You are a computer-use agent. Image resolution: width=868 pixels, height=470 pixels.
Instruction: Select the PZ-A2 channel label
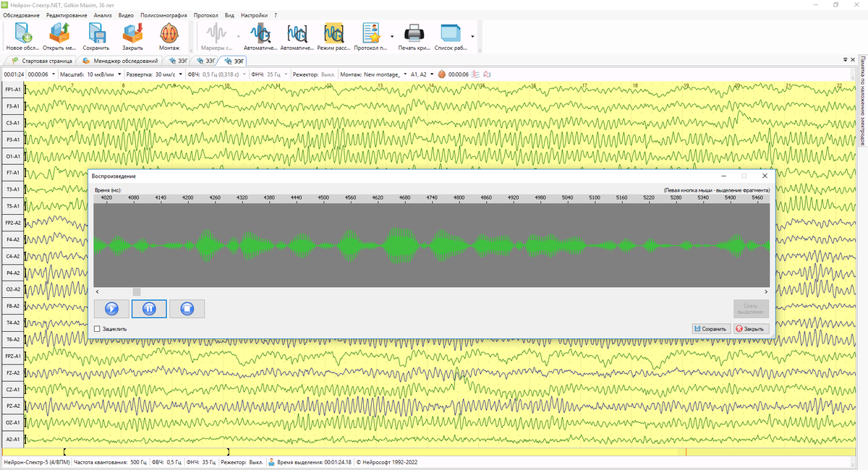tap(12, 406)
